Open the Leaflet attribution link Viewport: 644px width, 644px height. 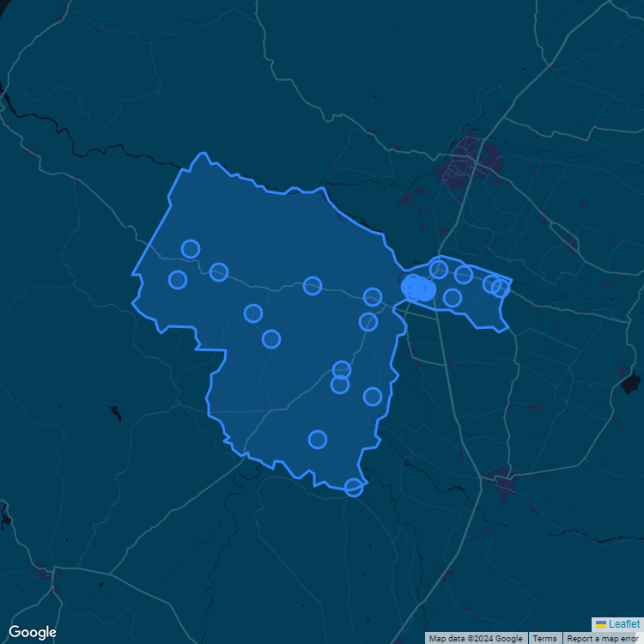(624, 624)
